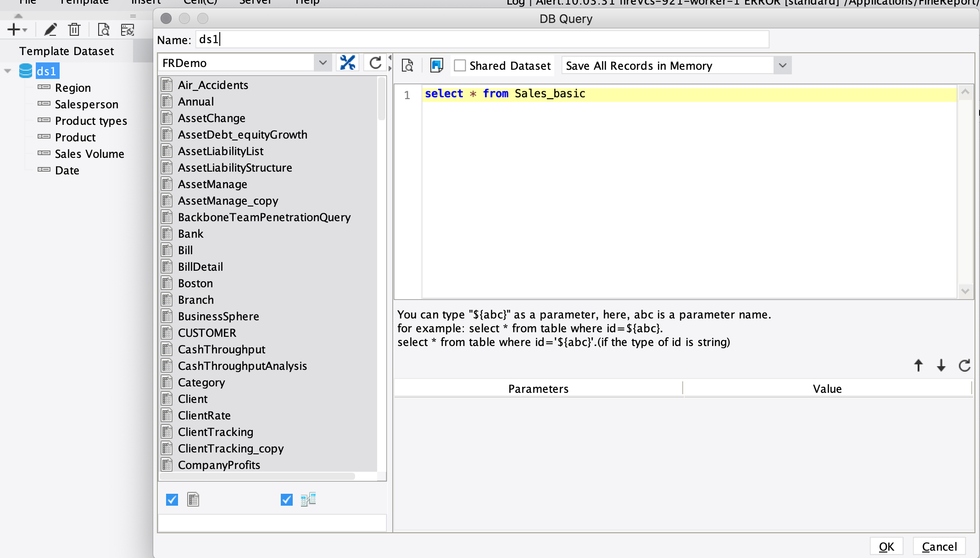Click the connection settings wrench icon

347,63
